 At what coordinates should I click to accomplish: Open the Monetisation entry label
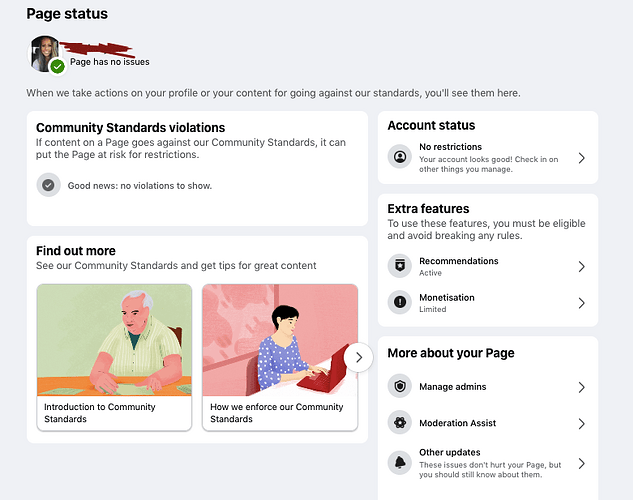pos(446,298)
